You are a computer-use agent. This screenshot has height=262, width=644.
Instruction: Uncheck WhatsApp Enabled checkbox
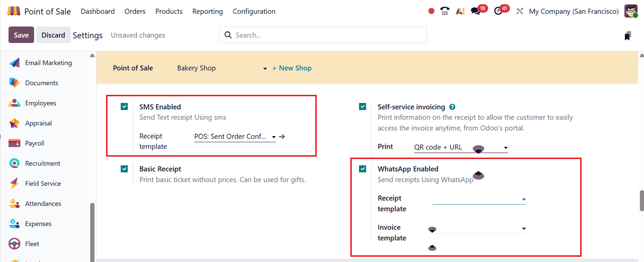coord(363,169)
